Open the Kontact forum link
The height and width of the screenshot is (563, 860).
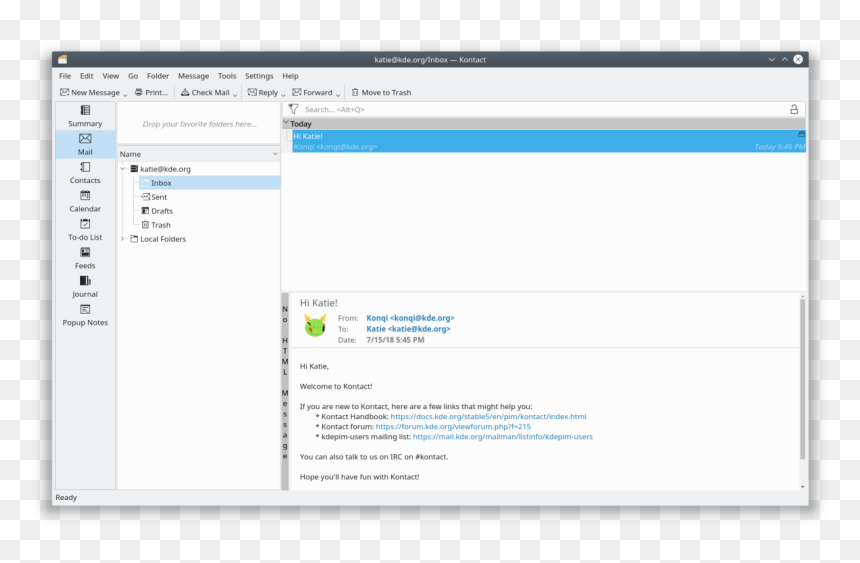[x=453, y=426]
